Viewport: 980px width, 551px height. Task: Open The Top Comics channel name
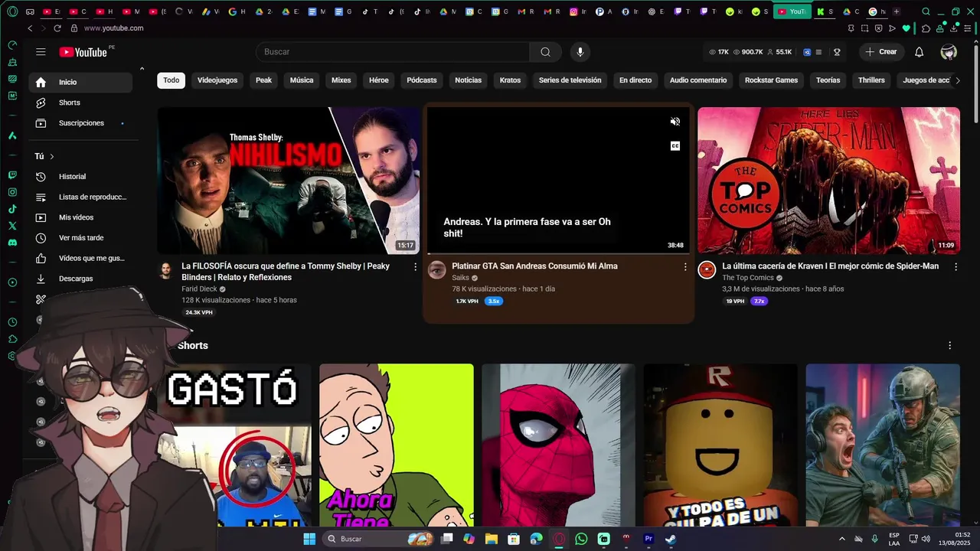(x=748, y=278)
